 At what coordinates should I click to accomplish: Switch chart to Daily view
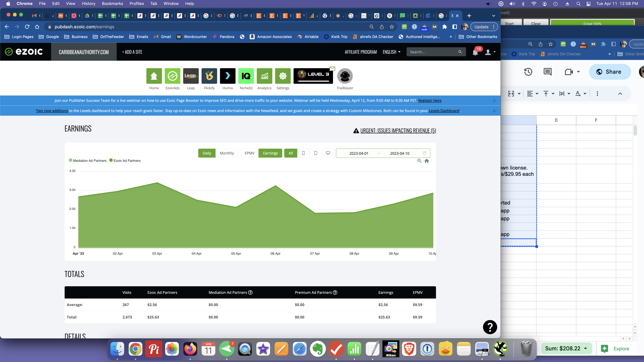[x=207, y=153]
